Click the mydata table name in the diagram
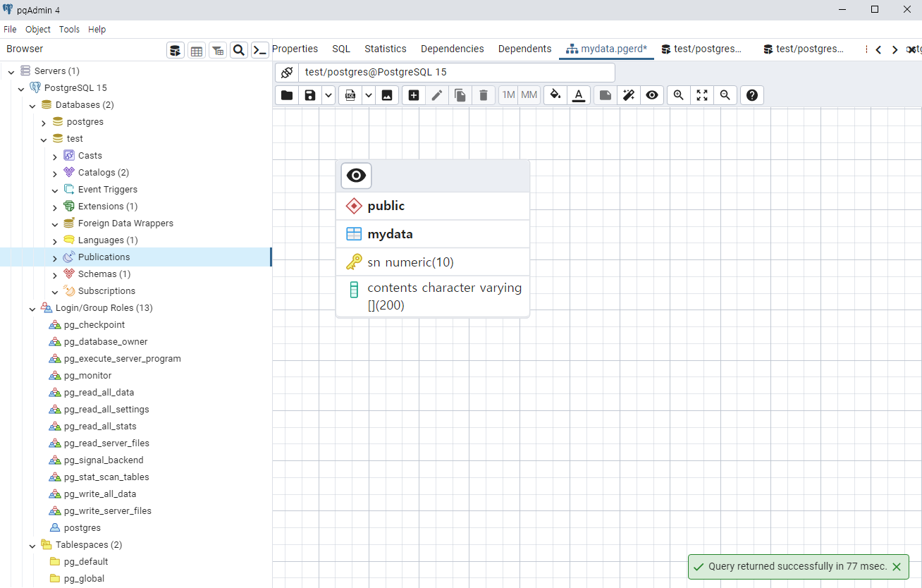Screen dimensions: 922x588 (x=390, y=234)
